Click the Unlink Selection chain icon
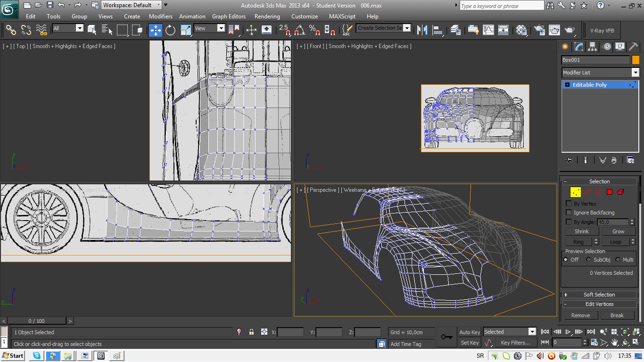Image resolution: width=644 pixels, height=362 pixels. tap(26, 30)
